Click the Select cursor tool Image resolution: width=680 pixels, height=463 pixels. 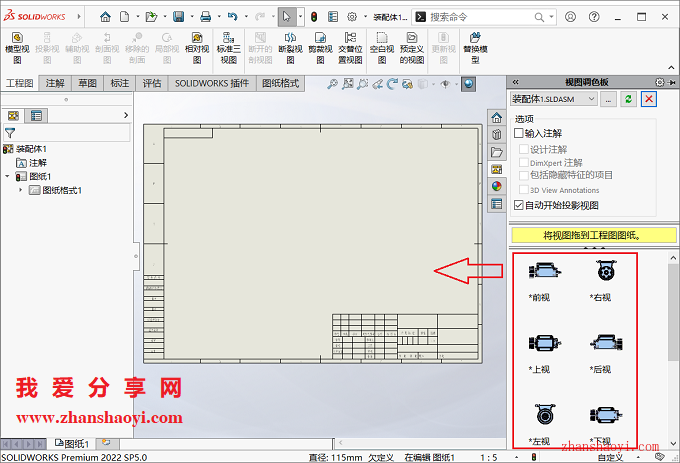tap(287, 17)
